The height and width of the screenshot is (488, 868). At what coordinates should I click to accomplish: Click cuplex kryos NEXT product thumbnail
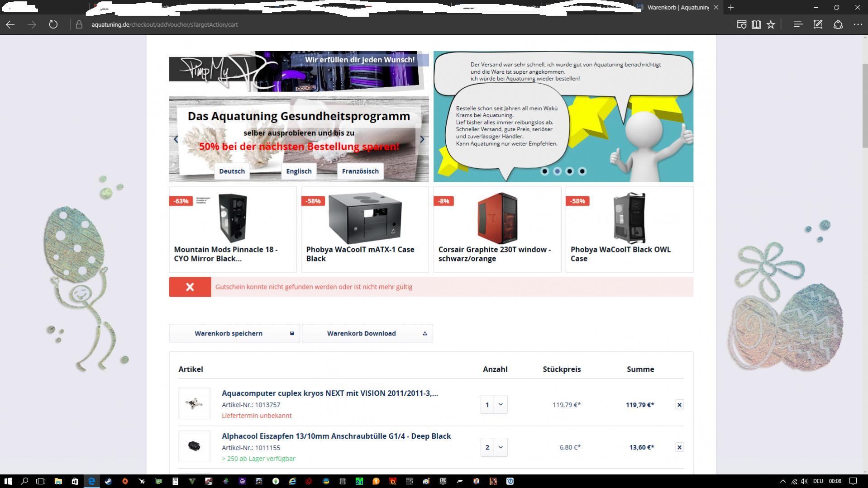(194, 403)
